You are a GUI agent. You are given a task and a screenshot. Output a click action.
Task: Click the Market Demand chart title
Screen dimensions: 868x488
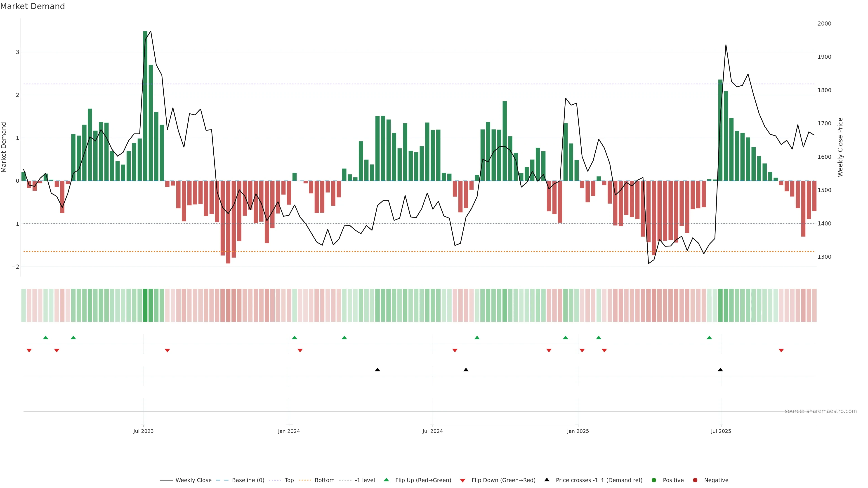pos(32,6)
